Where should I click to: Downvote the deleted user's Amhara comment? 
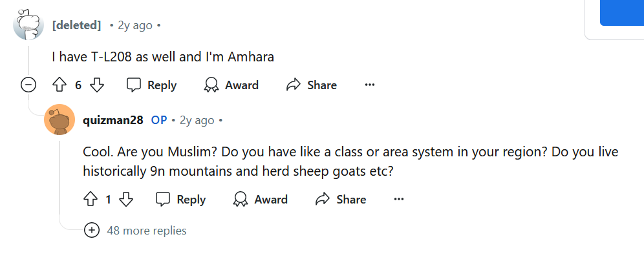tap(96, 85)
